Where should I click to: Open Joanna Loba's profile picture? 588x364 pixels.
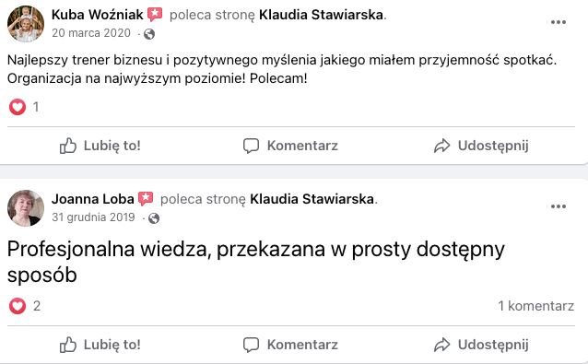point(26,208)
